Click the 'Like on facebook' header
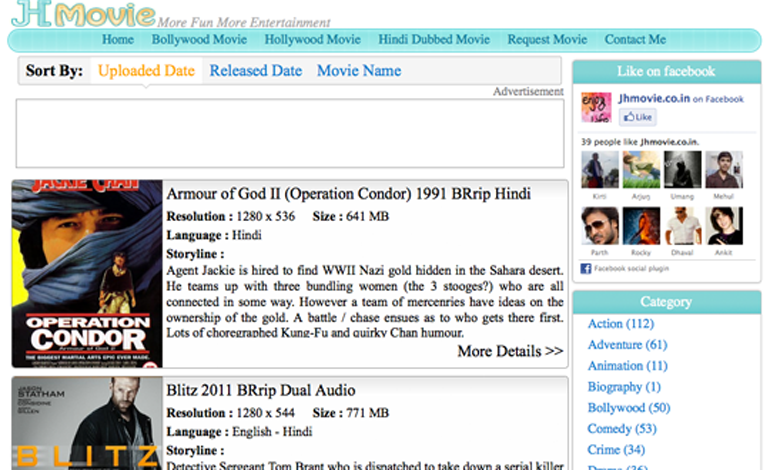The height and width of the screenshot is (470, 770). [666, 72]
